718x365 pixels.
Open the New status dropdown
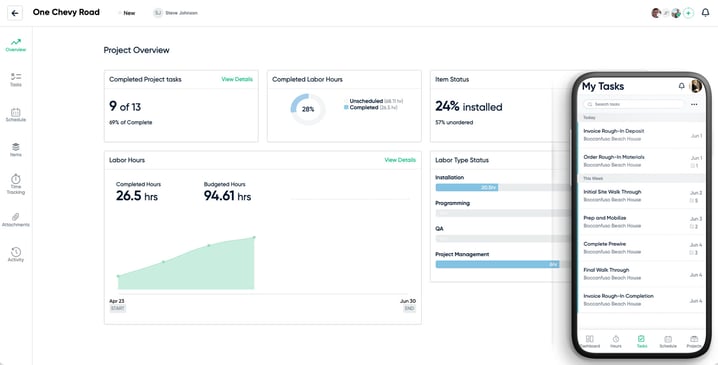pos(127,13)
